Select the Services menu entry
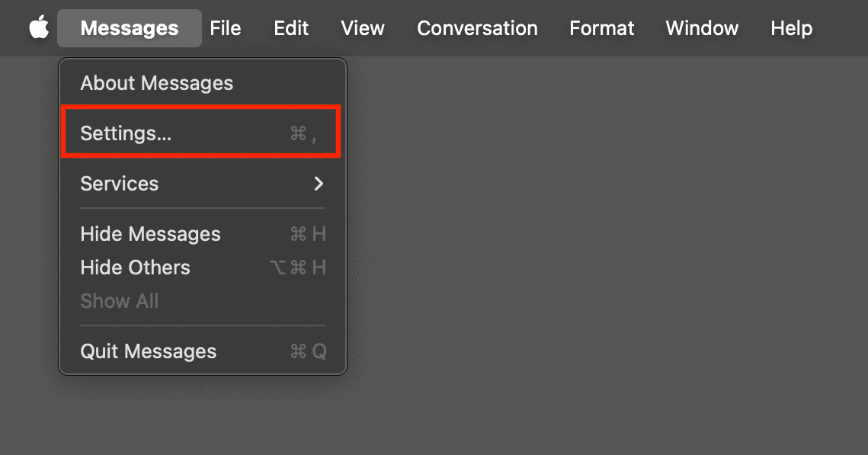This screenshot has height=455, width=868. [120, 184]
